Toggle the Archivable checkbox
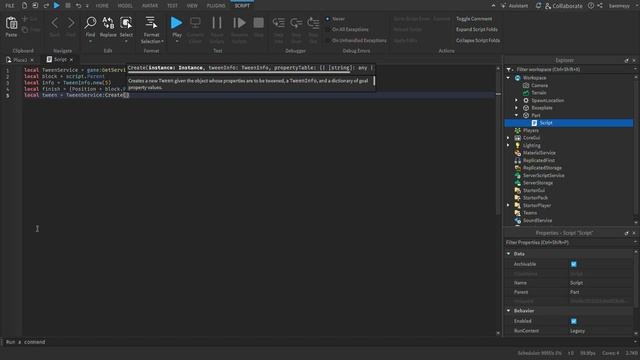Screen dimensions: 640x360 tap(573, 264)
